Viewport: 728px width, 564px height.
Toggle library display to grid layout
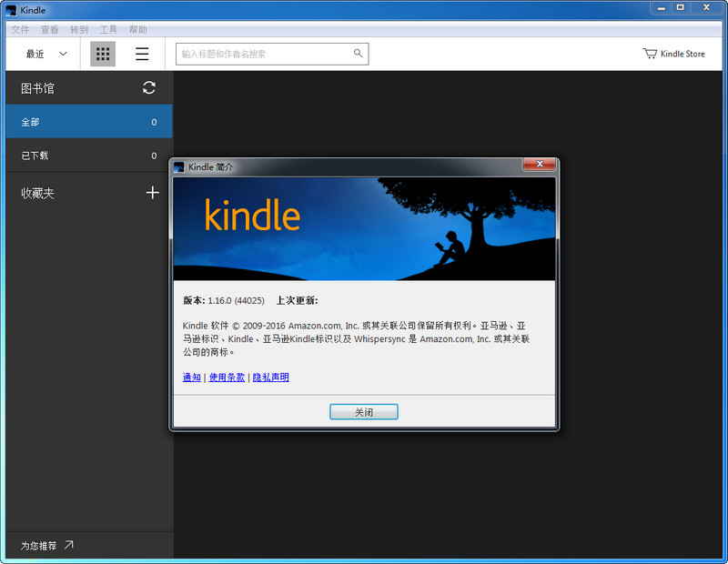[102, 54]
